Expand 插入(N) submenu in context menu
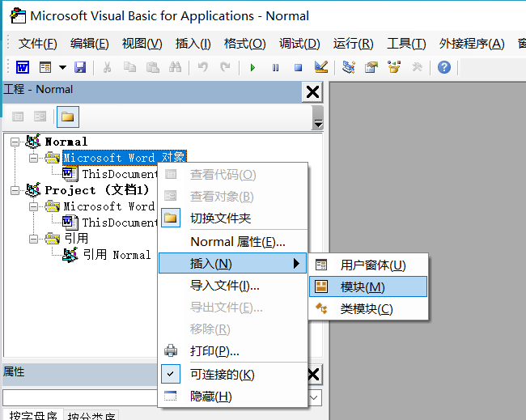The height and width of the screenshot is (420, 526). [x=232, y=263]
